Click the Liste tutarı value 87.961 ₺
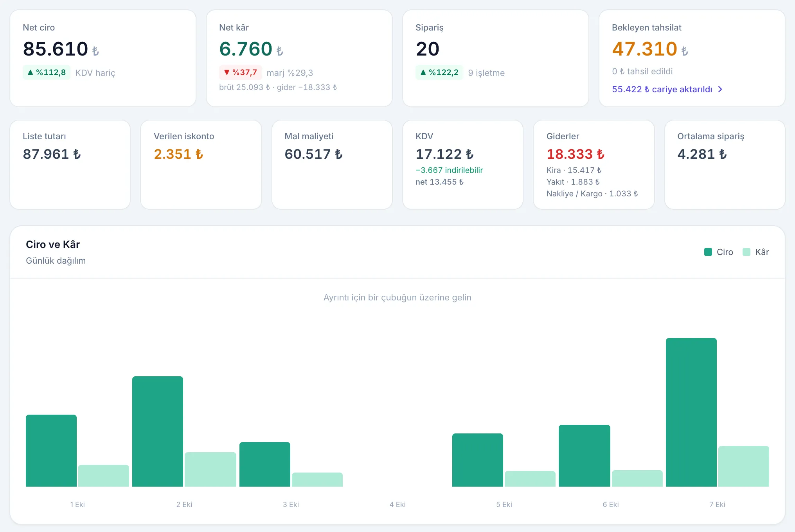Screen dimensions: 795x532 coord(52,154)
